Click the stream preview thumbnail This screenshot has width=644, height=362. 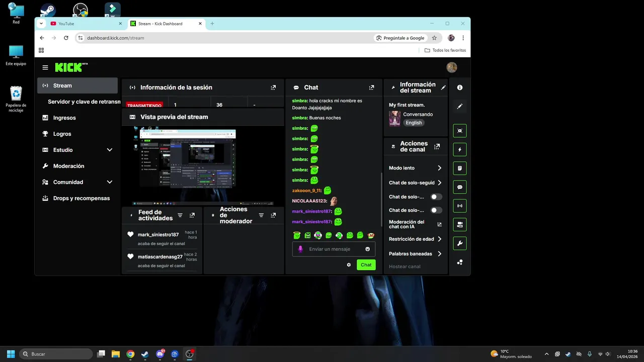[203, 165]
